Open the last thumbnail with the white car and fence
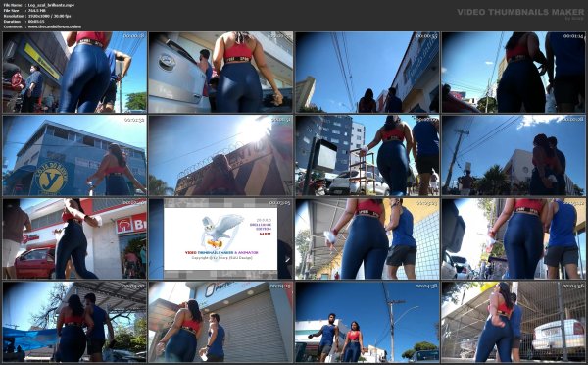The width and height of the screenshot is (588, 365). pos(514,322)
